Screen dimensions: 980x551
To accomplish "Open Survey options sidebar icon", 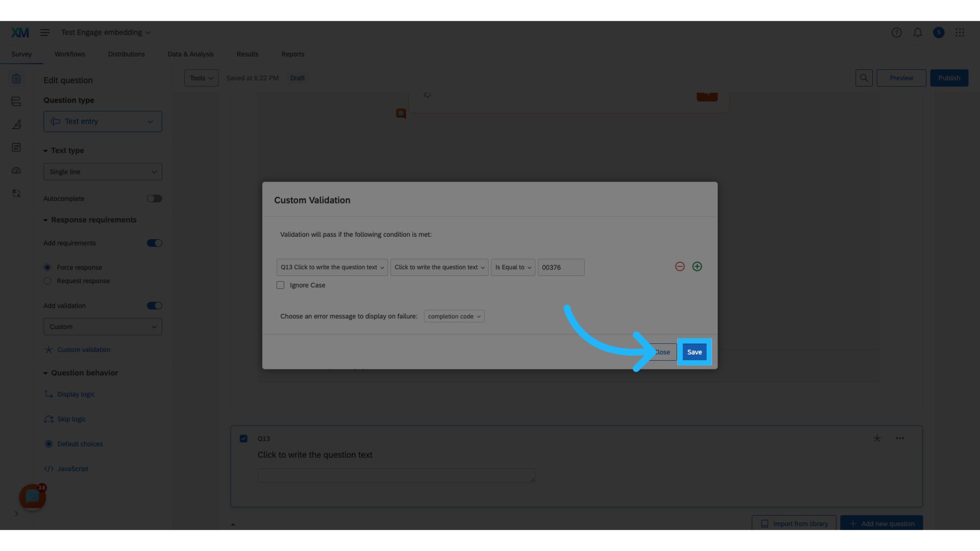I will coord(16,147).
